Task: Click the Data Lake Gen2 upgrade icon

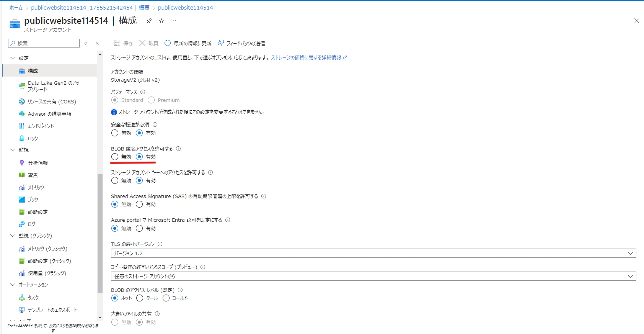Action: point(22,86)
